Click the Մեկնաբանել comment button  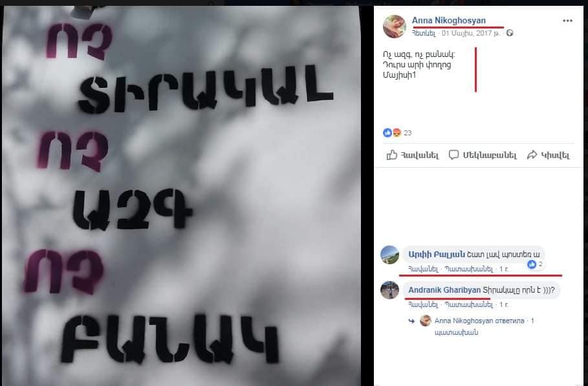click(x=483, y=155)
